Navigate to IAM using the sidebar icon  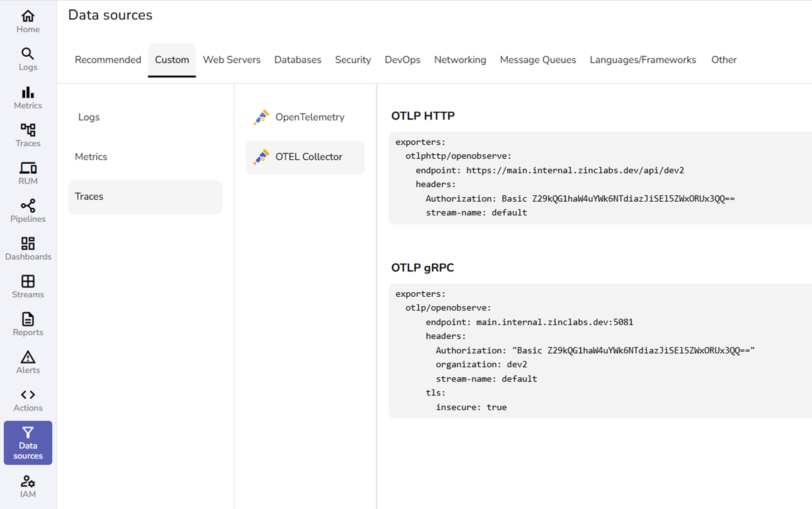[x=28, y=485]
